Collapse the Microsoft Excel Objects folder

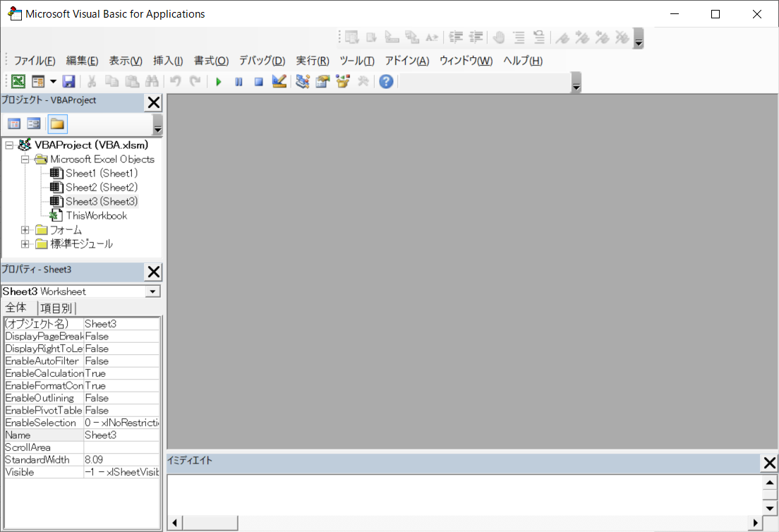(25, 159)
